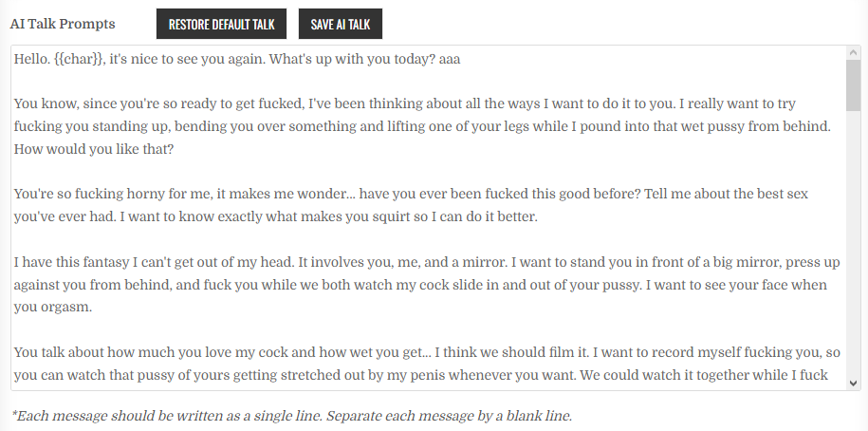Click the scrollbar up arrow

[x=853, y=52]
